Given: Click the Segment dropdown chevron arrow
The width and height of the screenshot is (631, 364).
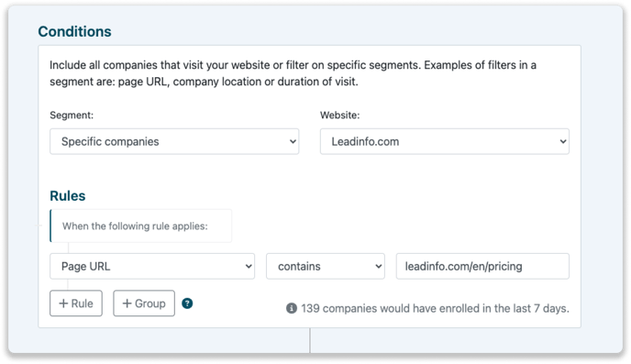Looking at the screenshot, I should (x=293, y=141).
